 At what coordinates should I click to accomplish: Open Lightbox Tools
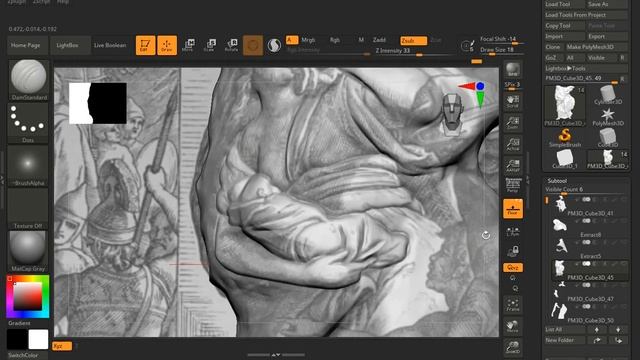(x=586, y=68)
